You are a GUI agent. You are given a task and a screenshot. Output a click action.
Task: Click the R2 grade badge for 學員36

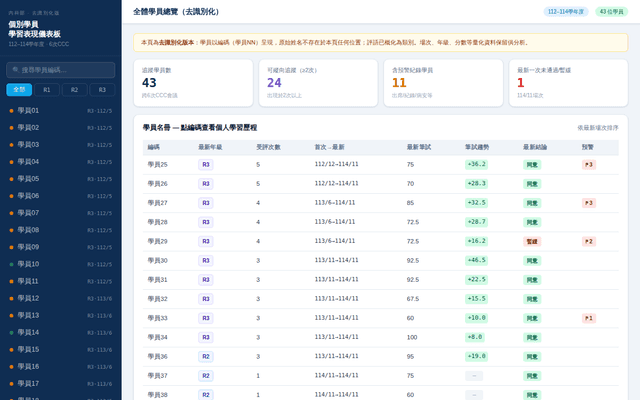point(206,356)
